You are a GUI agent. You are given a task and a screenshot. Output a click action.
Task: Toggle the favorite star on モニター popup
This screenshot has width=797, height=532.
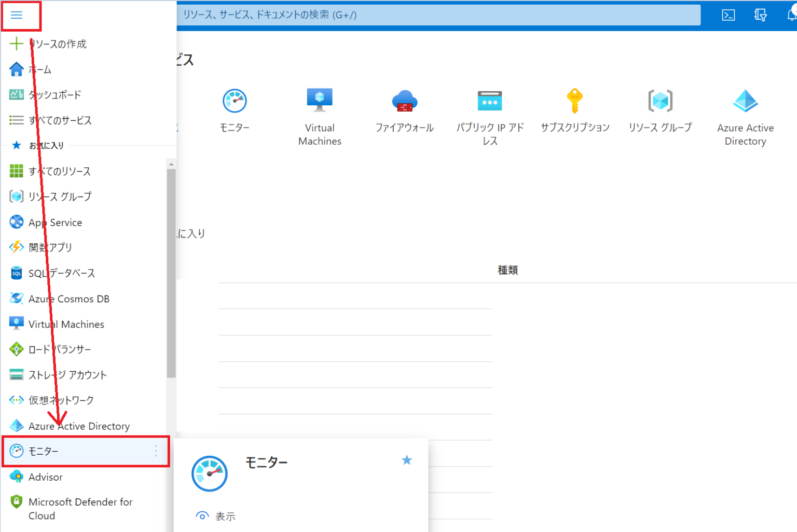pyautogui.click(x=407, y=460)
